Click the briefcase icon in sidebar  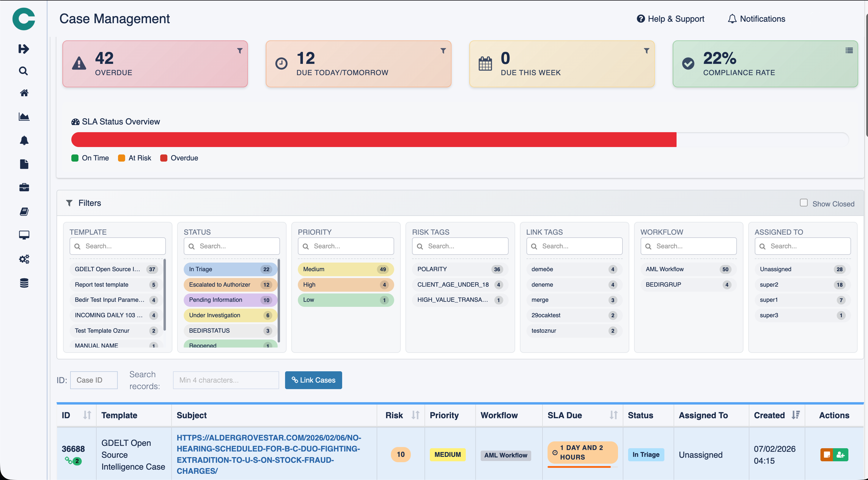[24, 187]
